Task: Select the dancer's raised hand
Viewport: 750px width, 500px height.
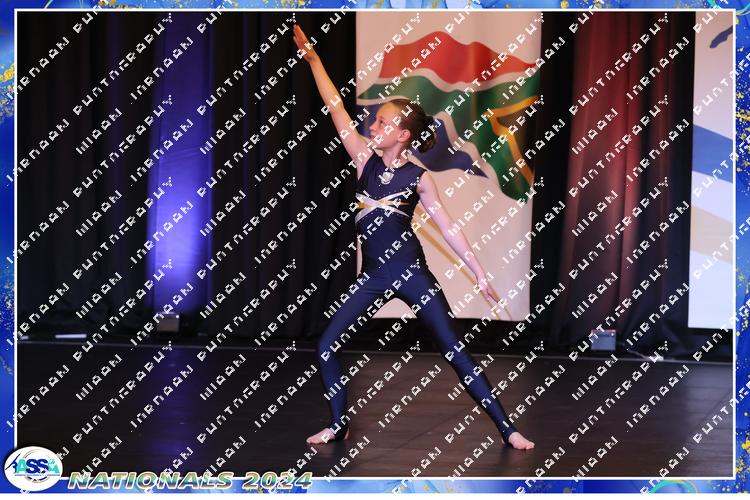Action: 300,38
